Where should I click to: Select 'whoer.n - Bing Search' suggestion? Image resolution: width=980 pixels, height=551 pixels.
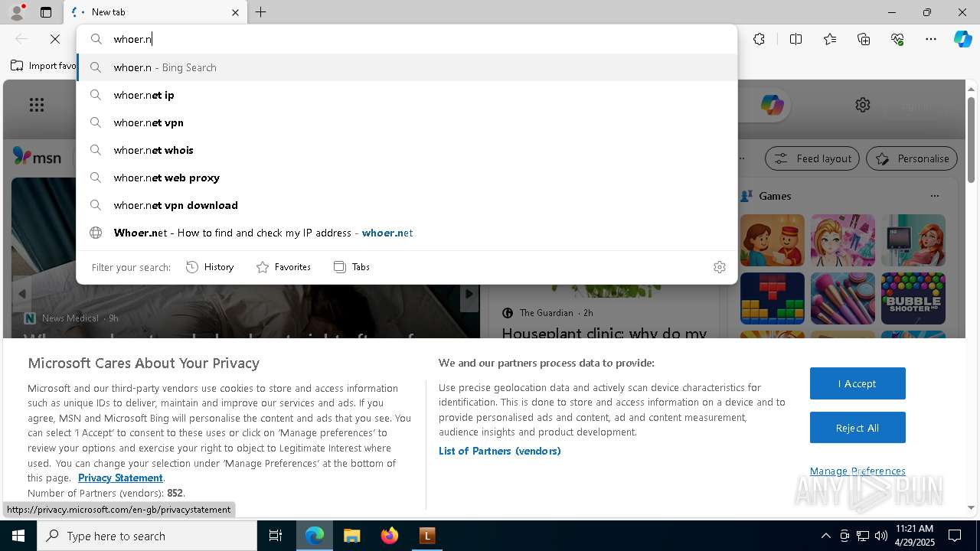click(407, 67)
